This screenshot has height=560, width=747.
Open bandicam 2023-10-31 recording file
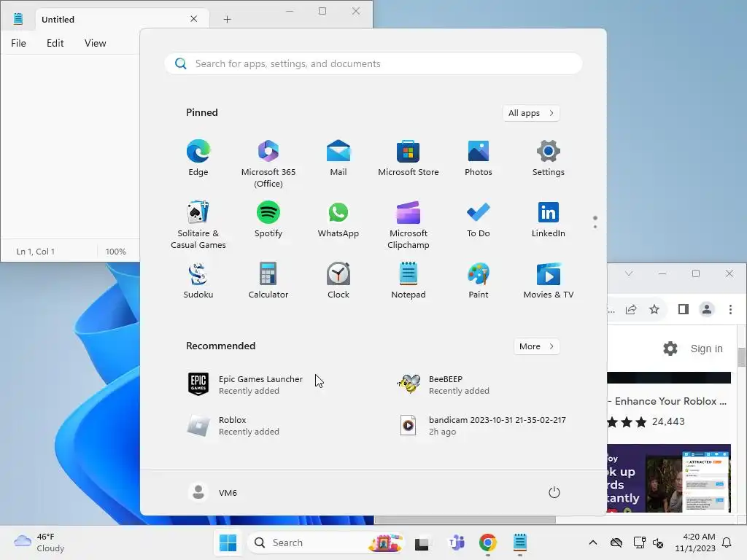pyautogui.click(x=483, y=425)
